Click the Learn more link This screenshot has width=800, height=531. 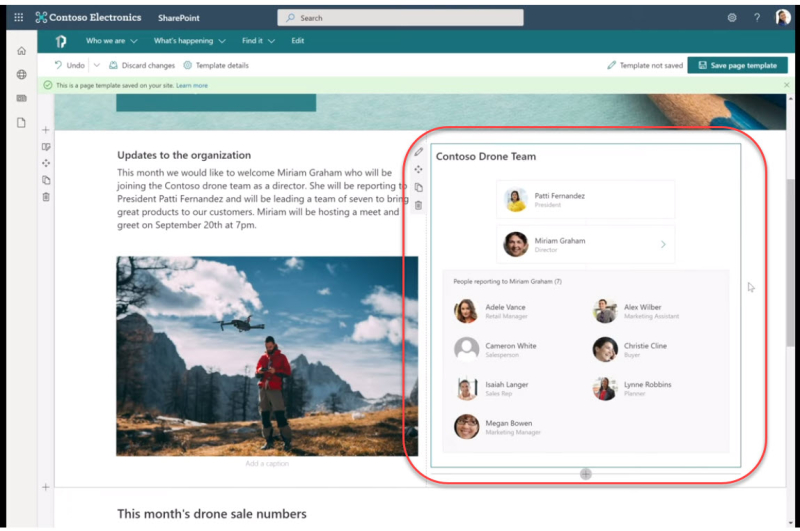[x=192, y=86]
